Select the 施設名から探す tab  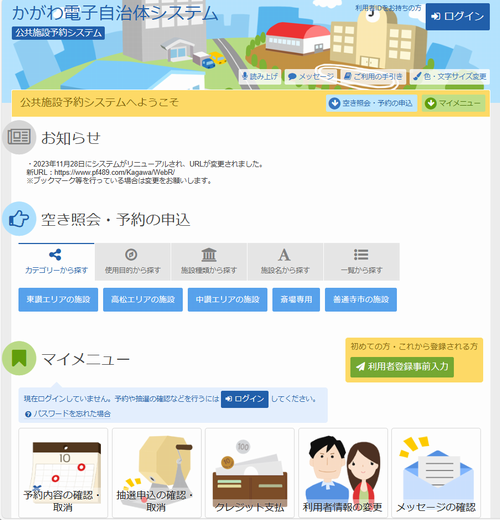tap(285, 262)
